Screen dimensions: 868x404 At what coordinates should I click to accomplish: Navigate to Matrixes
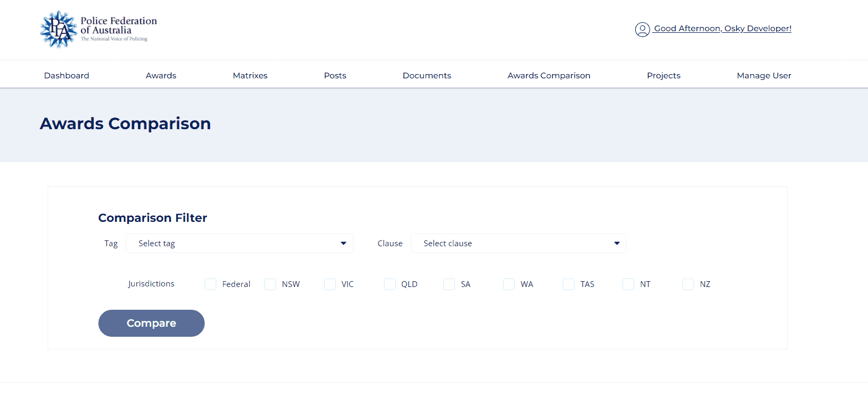pyautogui.click(x=250, y=75)
